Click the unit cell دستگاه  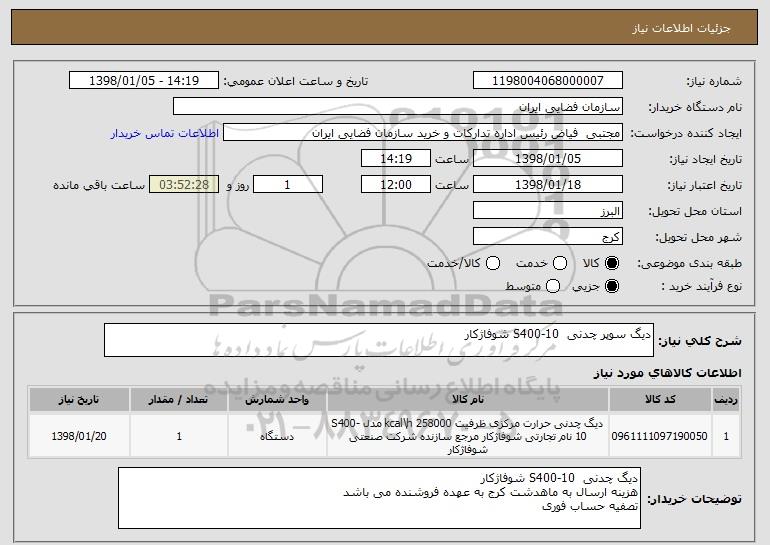(277, 436)
